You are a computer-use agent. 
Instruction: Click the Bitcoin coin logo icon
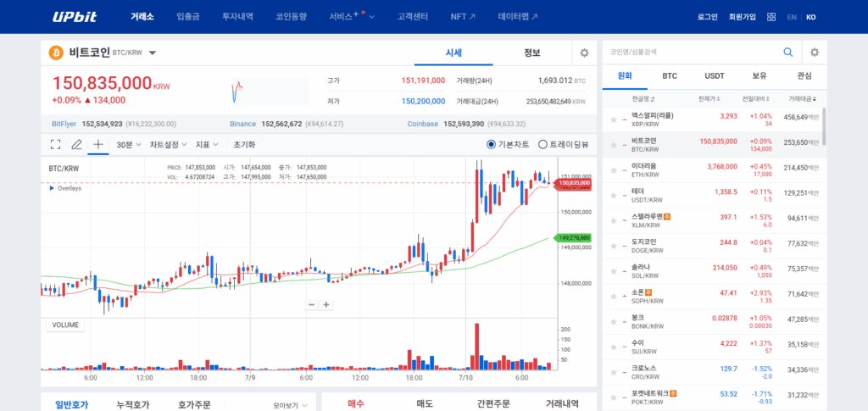point(56,53)
